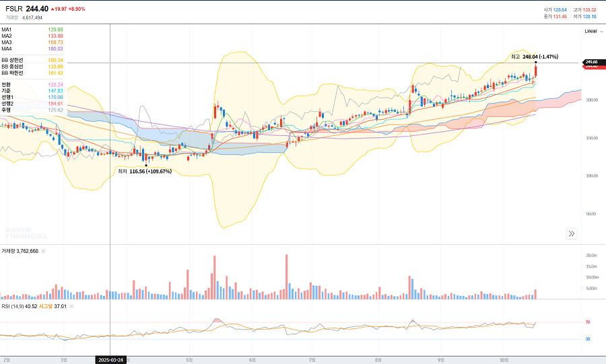
Task: Click the 최고 248.04 high marker label
Action: (x=535, y=57)
